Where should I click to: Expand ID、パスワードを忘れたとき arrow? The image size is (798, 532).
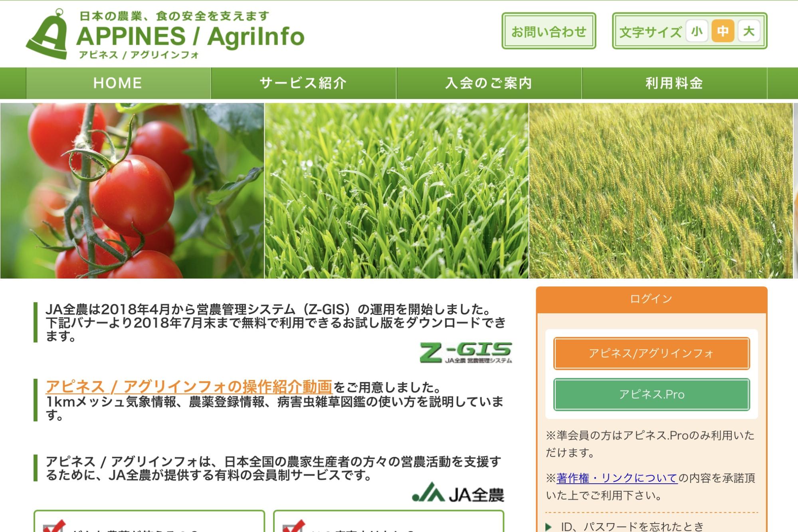[549, 527]
